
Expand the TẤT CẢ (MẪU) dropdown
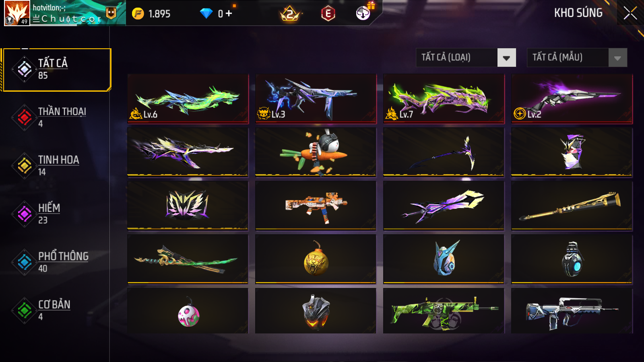[x=577, y=58]
